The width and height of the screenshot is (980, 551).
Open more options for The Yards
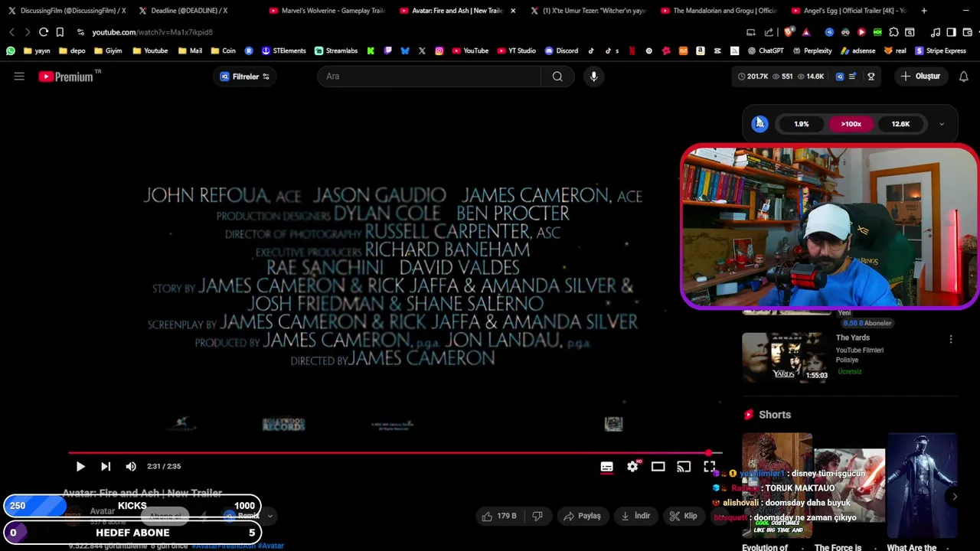point(951,339)
